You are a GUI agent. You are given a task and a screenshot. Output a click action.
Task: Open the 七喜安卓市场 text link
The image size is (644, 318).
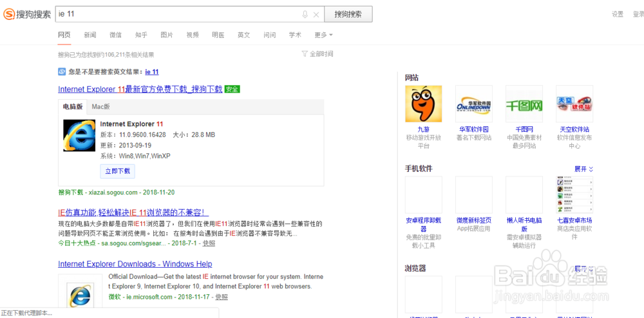click(574, 220)
